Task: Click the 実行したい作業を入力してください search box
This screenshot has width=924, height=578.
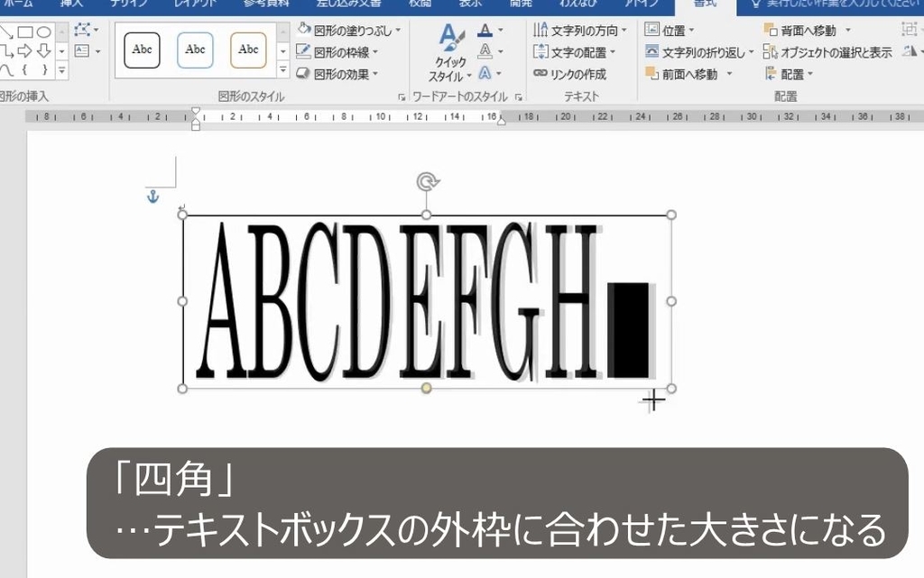Action: tap(836, 5)
